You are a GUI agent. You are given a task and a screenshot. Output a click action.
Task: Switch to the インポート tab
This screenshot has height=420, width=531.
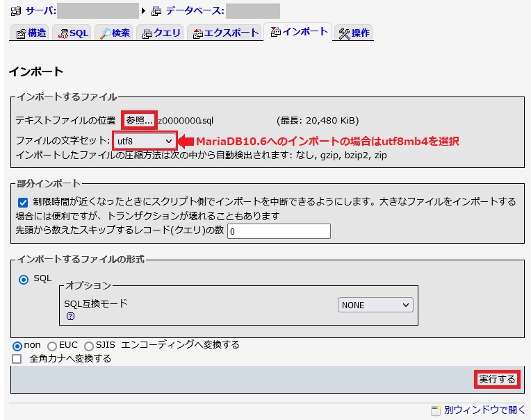[299, 32]
